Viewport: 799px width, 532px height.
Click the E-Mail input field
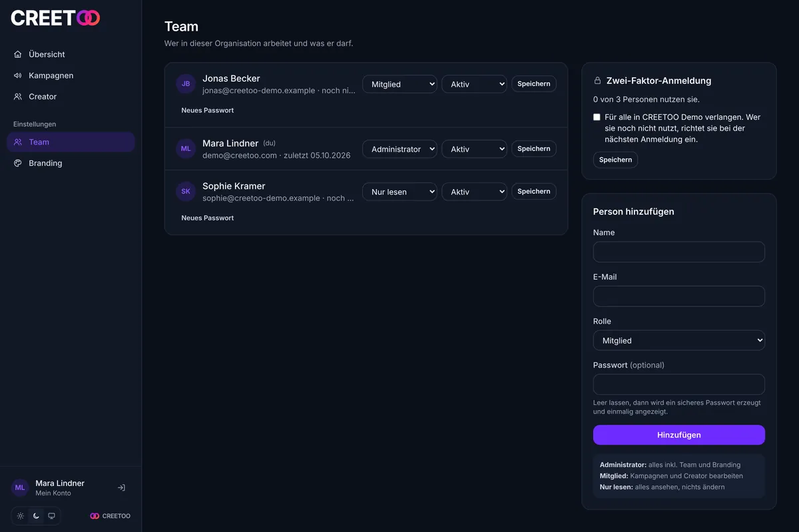click(x=678, y=296)
